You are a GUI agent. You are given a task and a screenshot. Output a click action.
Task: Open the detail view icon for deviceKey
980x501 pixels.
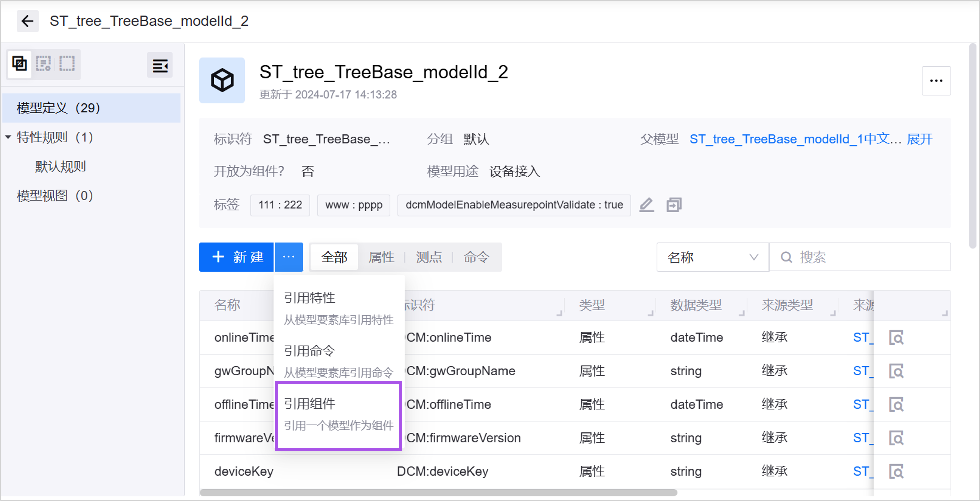[x=896, y=471]
